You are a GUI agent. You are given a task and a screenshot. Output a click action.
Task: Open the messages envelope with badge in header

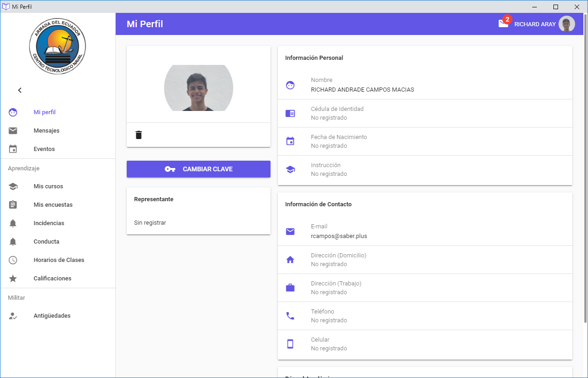click(x=504, y=23)
